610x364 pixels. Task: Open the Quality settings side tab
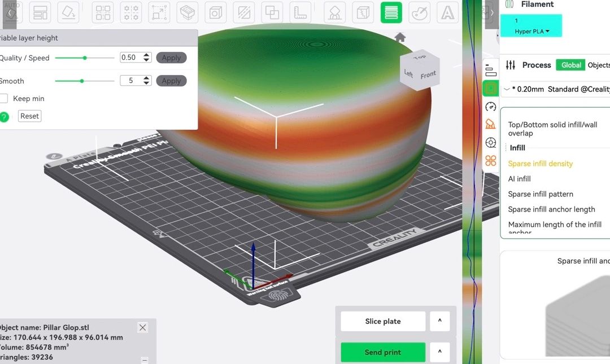click(491, 71)
